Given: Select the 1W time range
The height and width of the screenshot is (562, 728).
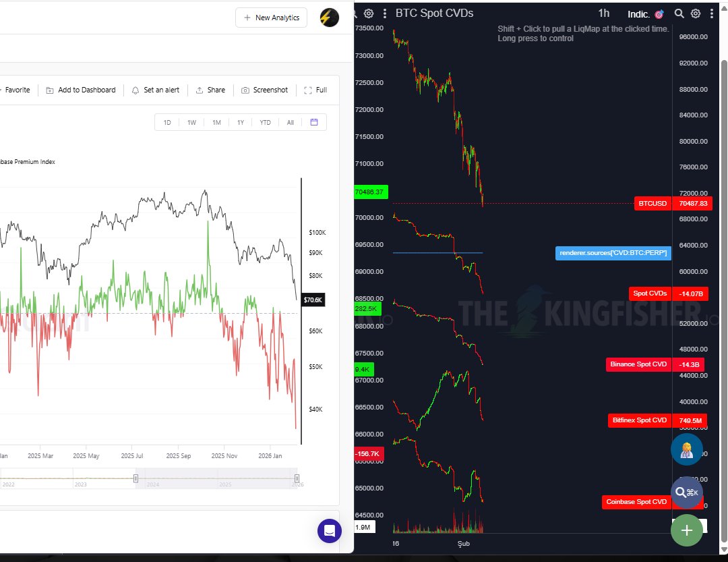Looking at the screenshot, I should 191,123.
